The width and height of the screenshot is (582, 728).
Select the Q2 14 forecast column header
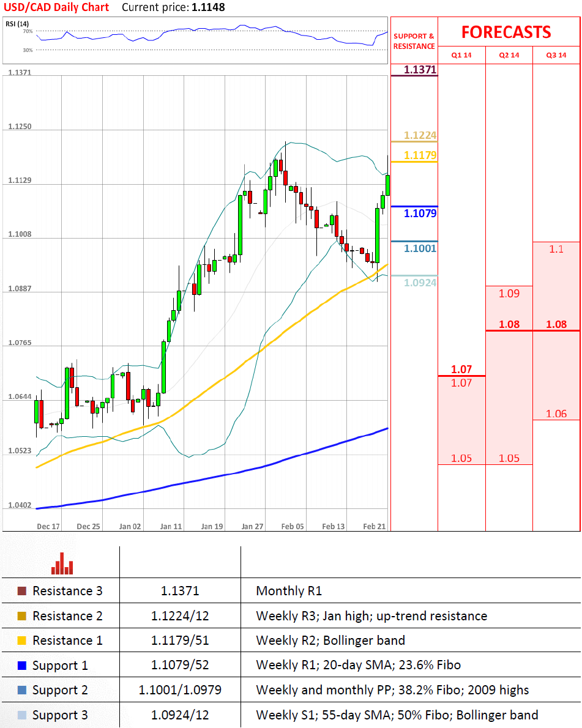point(509,55)
